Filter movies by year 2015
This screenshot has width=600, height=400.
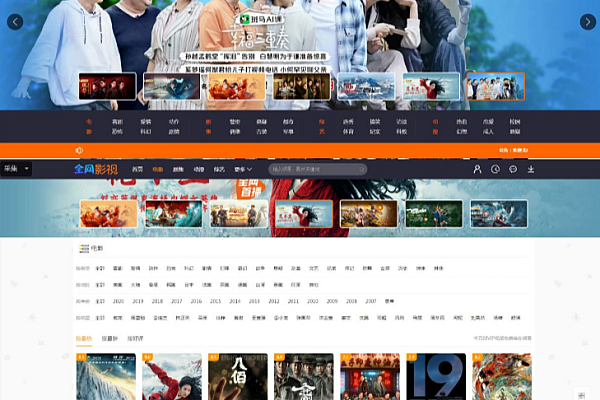point(215,301)
